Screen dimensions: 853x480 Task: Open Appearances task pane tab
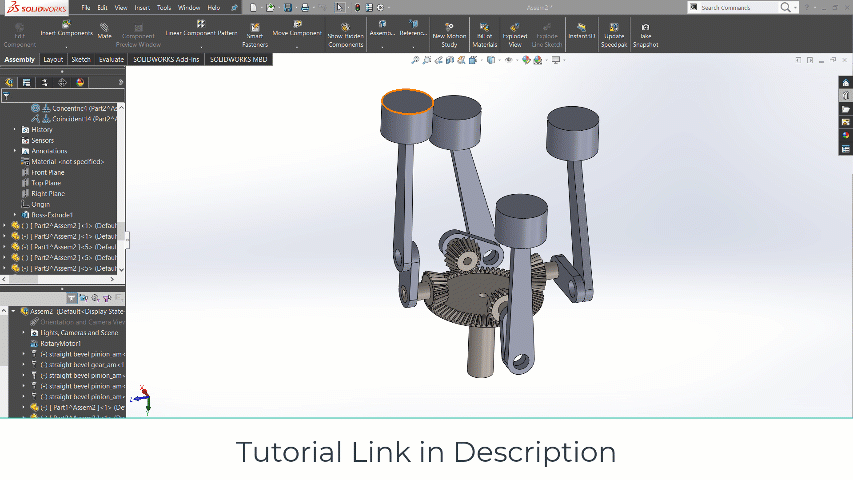pos(846,136)
